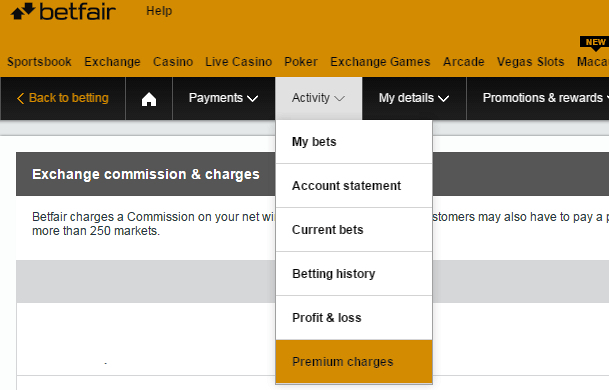
Task: Click the Exchange commission & charges heading
Action: (146, 174)
